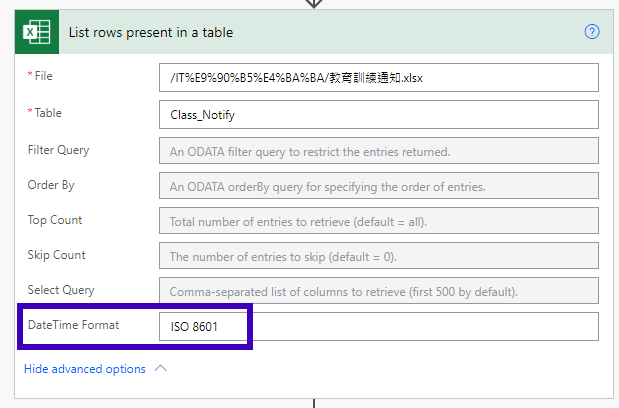Click the Select Query columns field

click(x=379, y=291)
